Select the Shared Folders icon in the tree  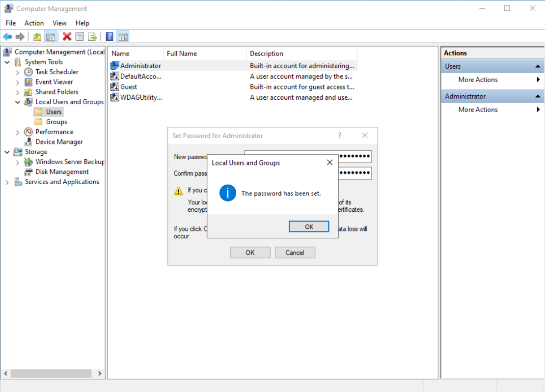(28, 92)
